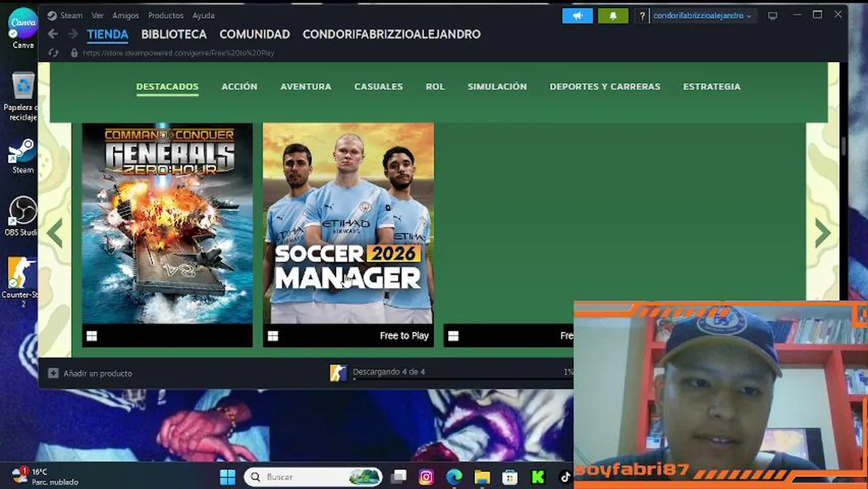The image size is (868, 489).
Task: Open the Steam desktop shortcut
Action: tap(23, 156)
